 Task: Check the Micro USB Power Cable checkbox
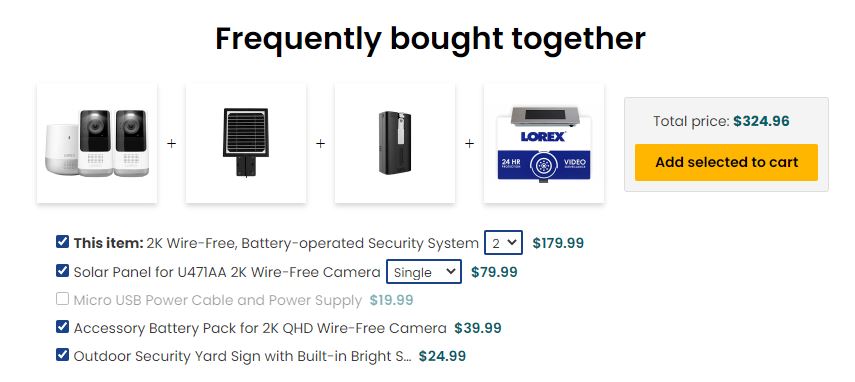pyautogui.click(x=62, y=299)
